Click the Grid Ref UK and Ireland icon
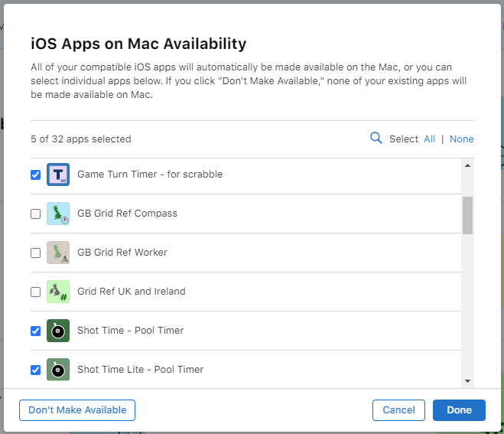 coord(58,292)
